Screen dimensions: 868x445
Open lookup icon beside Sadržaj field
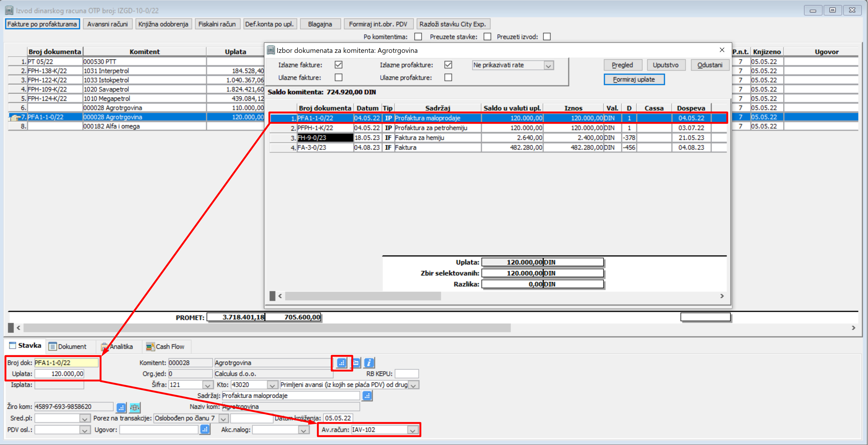(x=367, y=396)
